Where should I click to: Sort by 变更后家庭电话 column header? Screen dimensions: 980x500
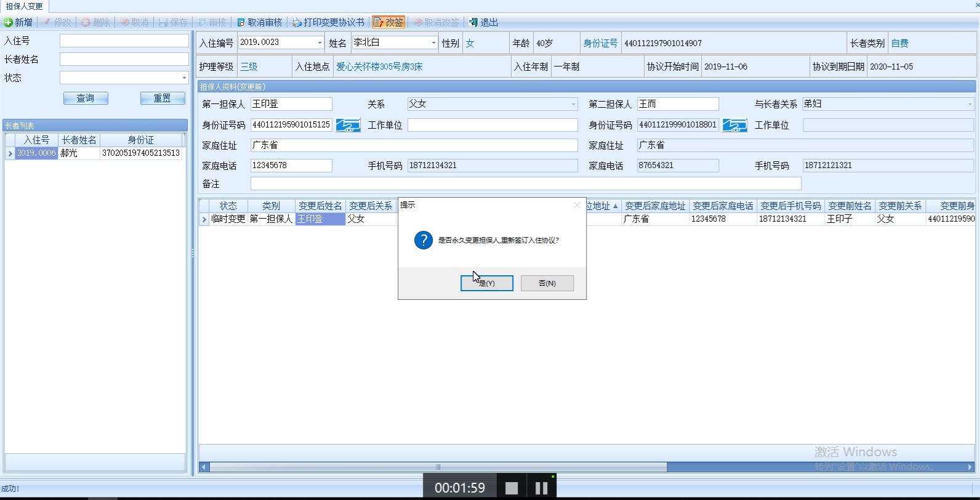[723, 206]
